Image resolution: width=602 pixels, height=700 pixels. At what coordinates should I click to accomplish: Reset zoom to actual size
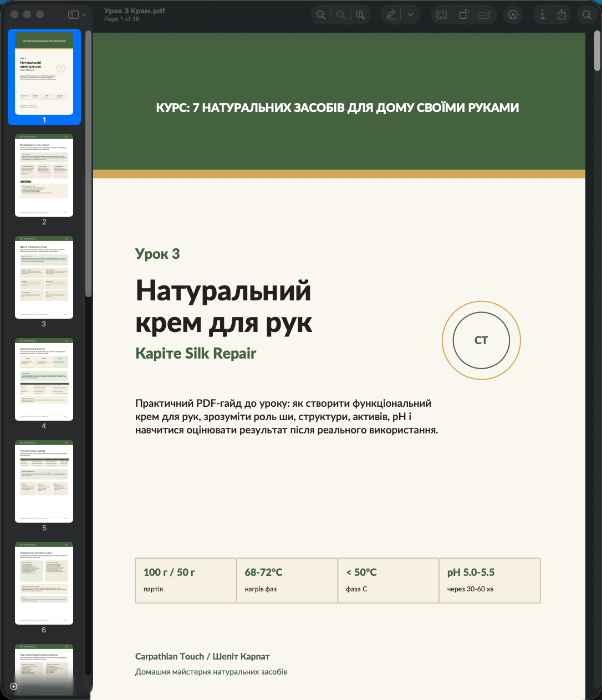341,15
